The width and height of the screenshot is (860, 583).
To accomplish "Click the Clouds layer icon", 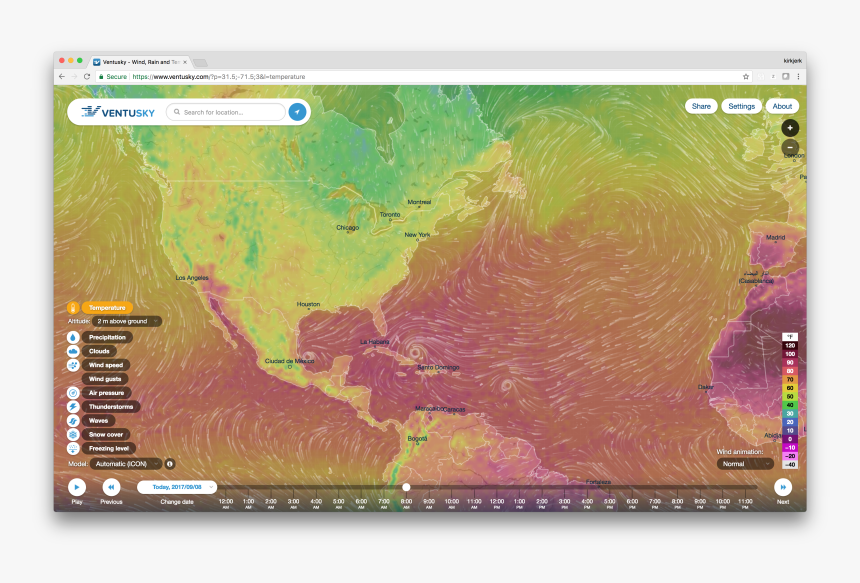I will [x=73, y=351].
